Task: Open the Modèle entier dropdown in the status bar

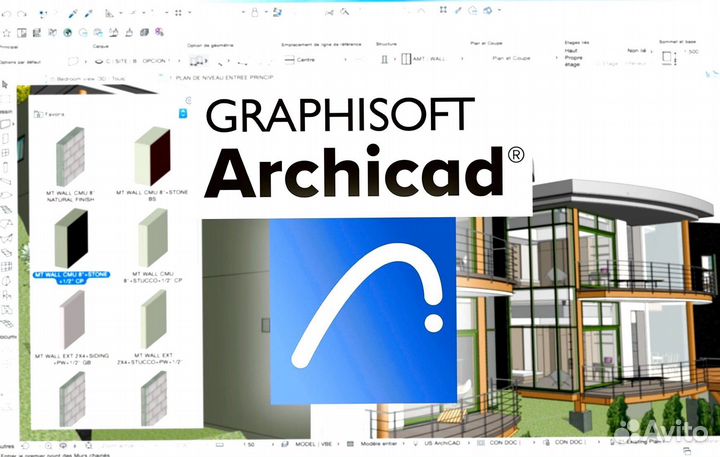Action: [377, 444]
